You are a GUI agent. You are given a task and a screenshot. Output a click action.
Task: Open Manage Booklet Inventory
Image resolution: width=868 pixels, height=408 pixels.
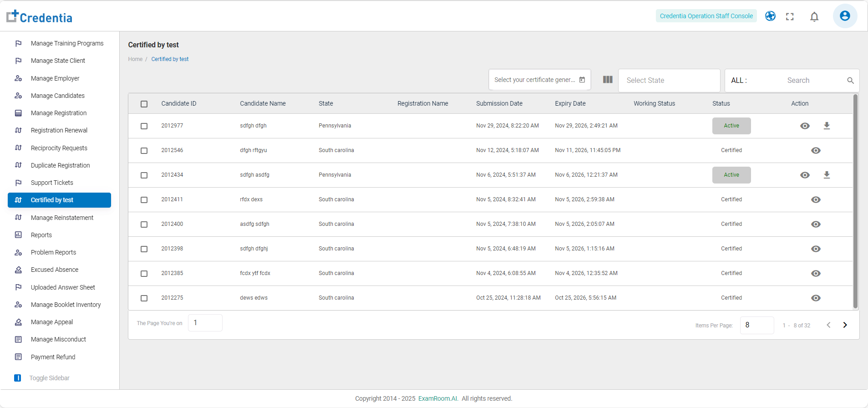(x=59, y=305)
